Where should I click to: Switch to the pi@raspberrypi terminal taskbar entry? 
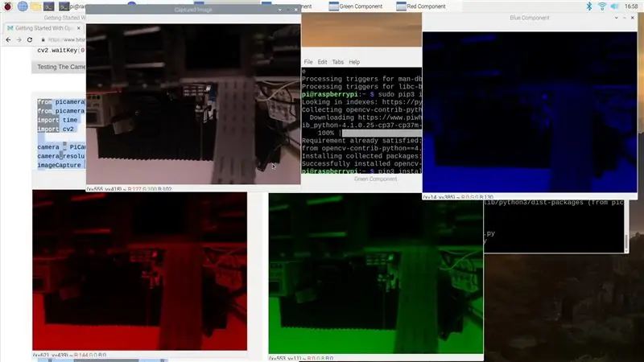tap(72, 6)
